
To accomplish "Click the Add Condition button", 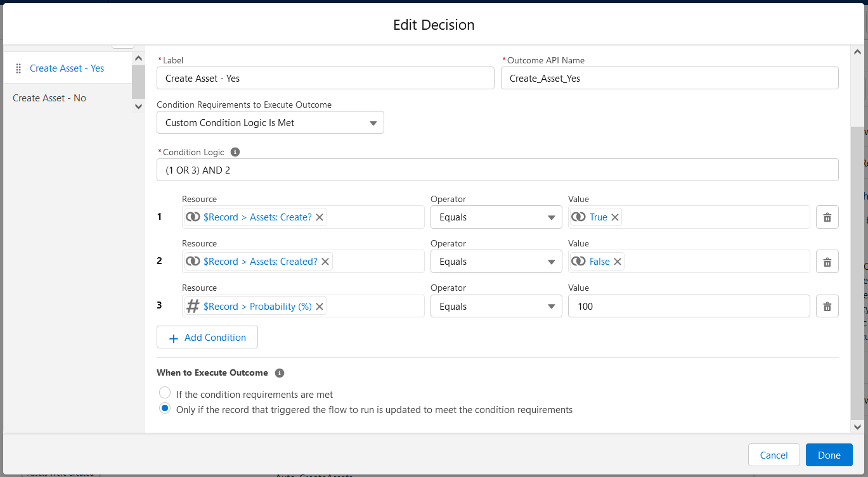I will pyautogui.click(x=207, y=338).
